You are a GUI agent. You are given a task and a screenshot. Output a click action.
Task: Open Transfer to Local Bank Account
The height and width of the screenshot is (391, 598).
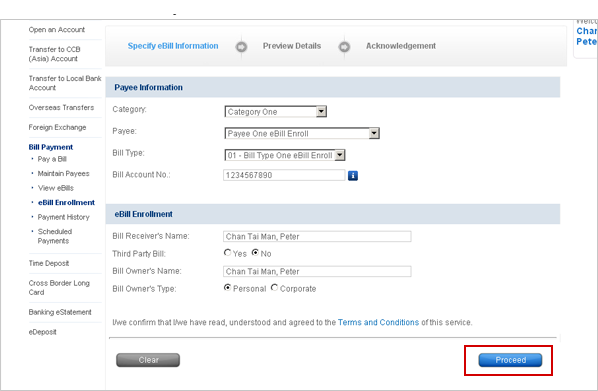tap(65, 83)
